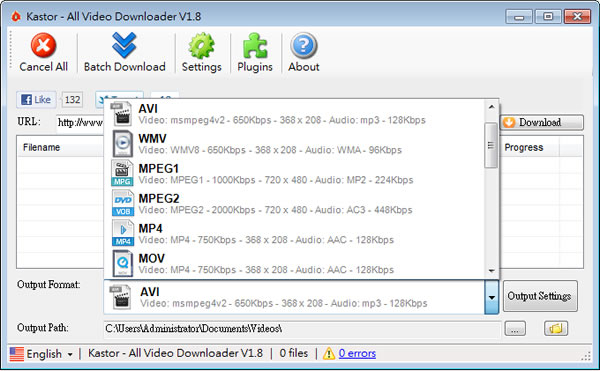Image resolution: width=600 pixels, height=371 pixels.
Task: Click the currently selected AVI format box
Action: pos(294,297)
